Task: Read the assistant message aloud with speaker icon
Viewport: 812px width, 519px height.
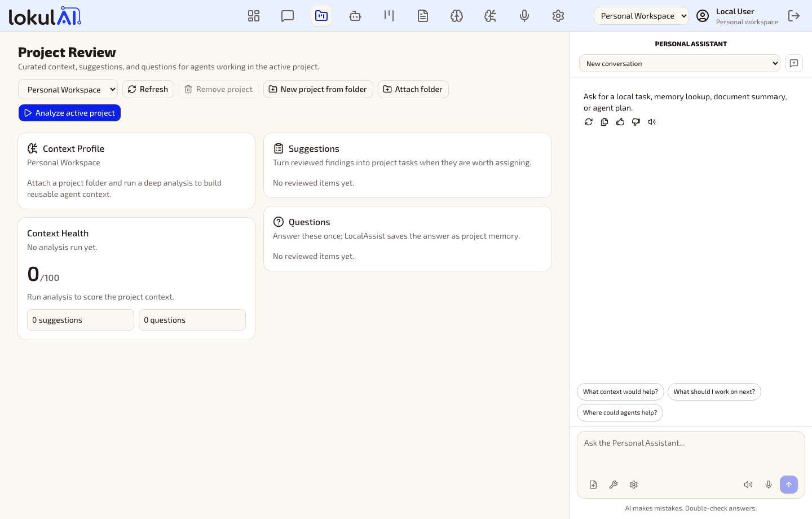Action: tap(652, 122)
